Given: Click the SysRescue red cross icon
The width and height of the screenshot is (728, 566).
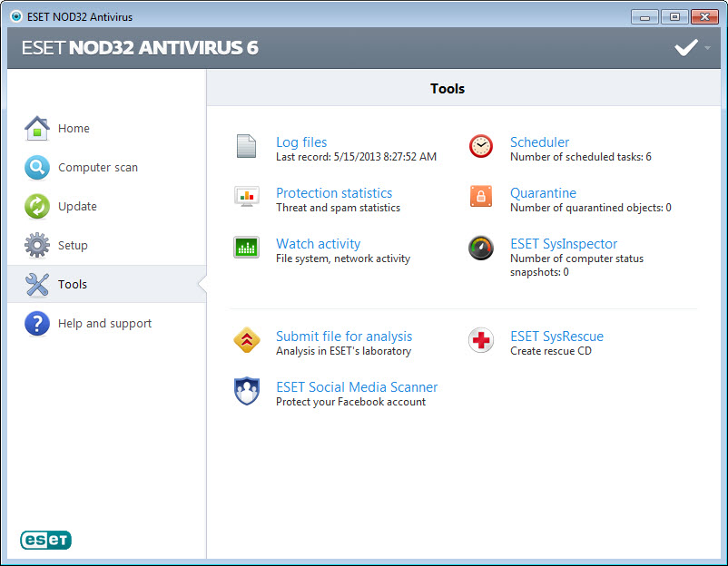Looking at the screenshot, I should click(x=481, y=340).
